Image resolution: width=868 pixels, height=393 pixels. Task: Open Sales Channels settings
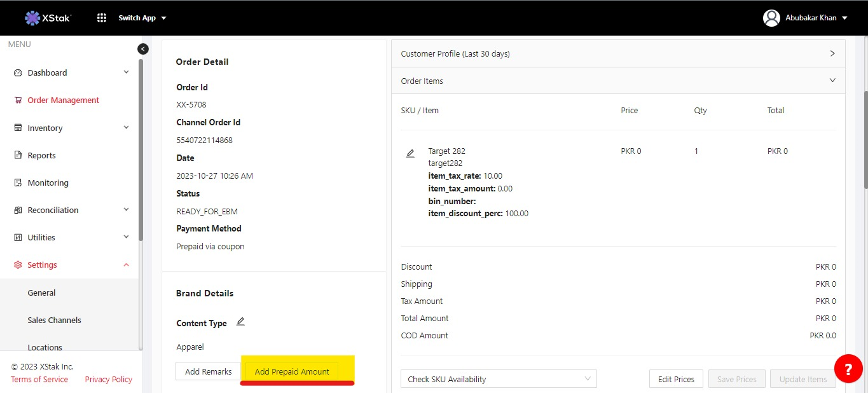(x=55, y=320)
